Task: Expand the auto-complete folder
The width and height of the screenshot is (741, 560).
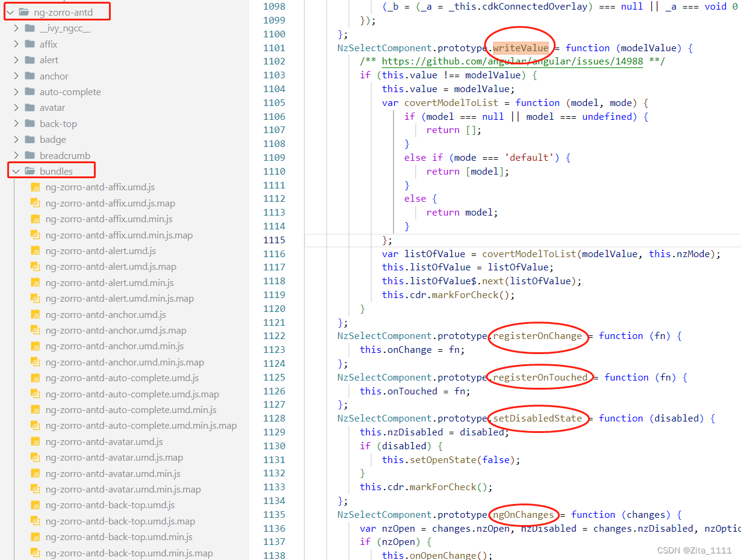Action: point(15,92)
